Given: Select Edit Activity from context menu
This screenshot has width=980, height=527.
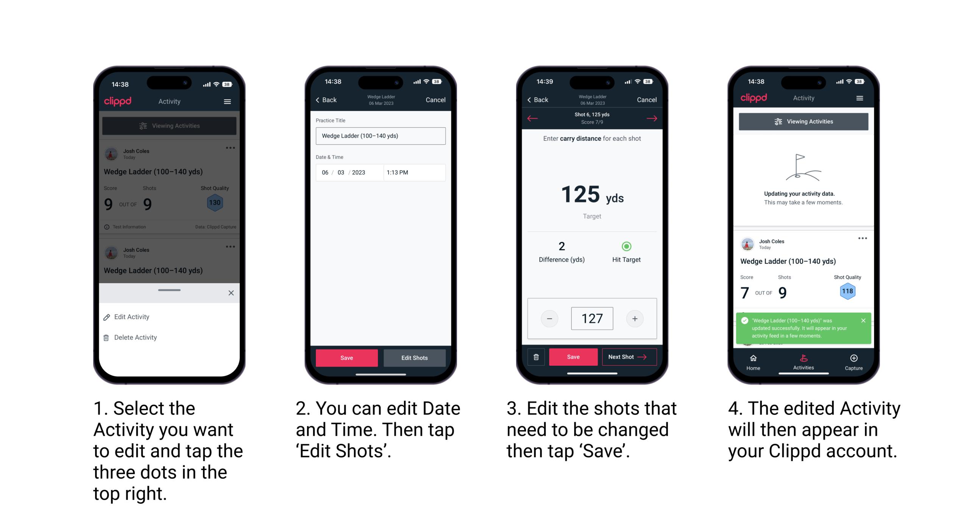Looking at the screenshot, I should tap(133, 317).
